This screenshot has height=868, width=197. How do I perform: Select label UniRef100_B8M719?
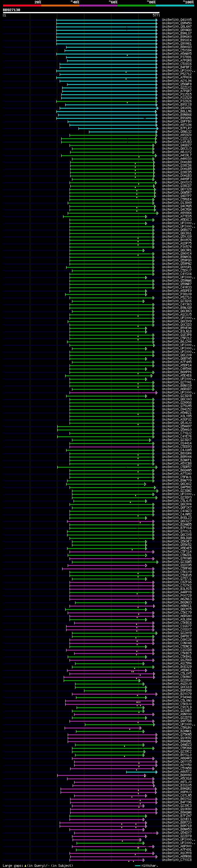point(177,826)
